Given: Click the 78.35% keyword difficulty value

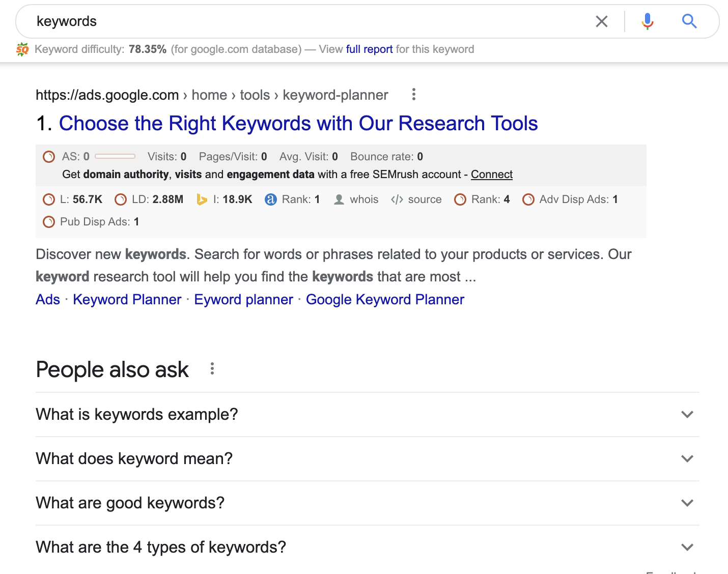Looking at the screenshot, I should click(148, 49).
